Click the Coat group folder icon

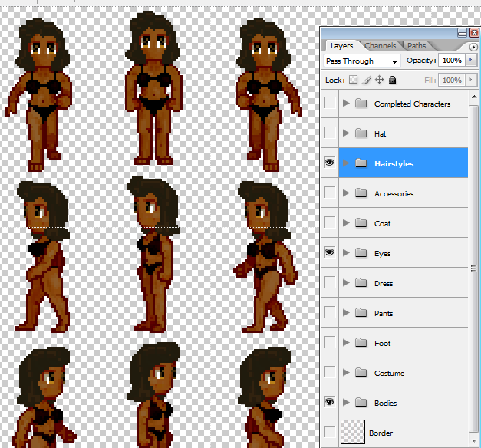tap(361, 222)
